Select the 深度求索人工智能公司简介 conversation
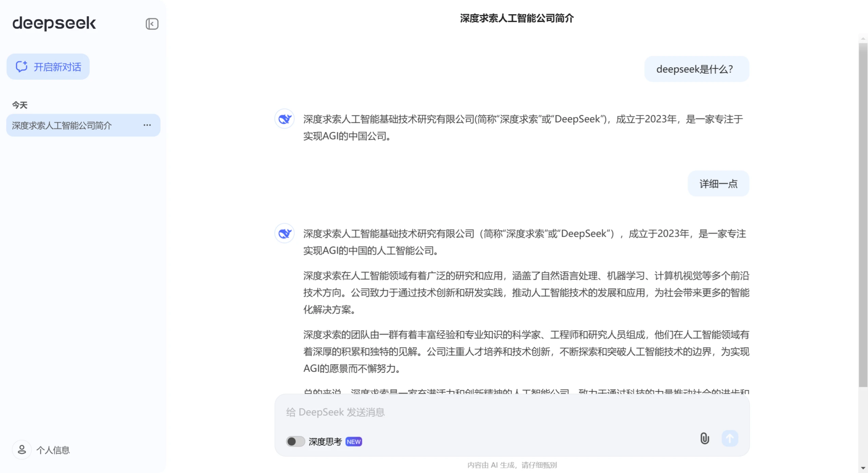This screenshot has width=868, height=473. pyautogui.click(x=62, y=126)
